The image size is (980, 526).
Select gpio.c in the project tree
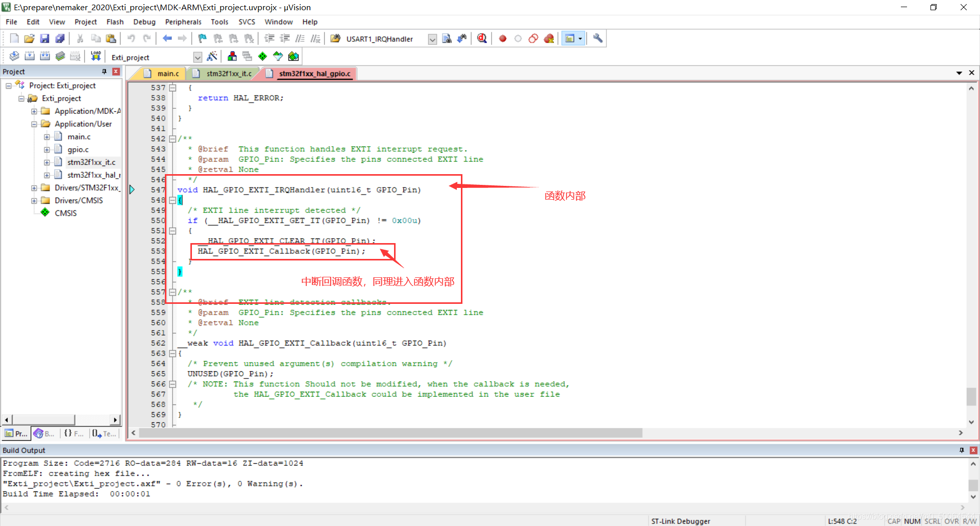78,150
